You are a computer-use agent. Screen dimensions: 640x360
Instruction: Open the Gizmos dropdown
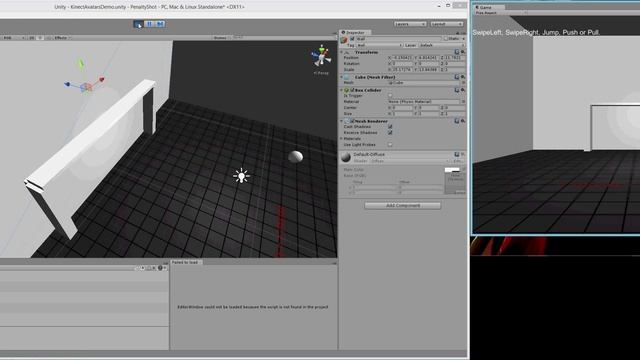[x=221, y=38]
